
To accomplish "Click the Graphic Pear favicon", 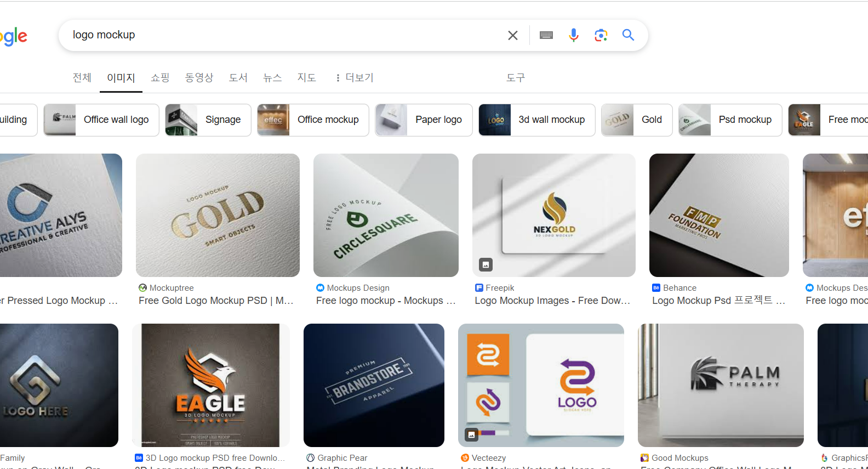I will [310, 457].
